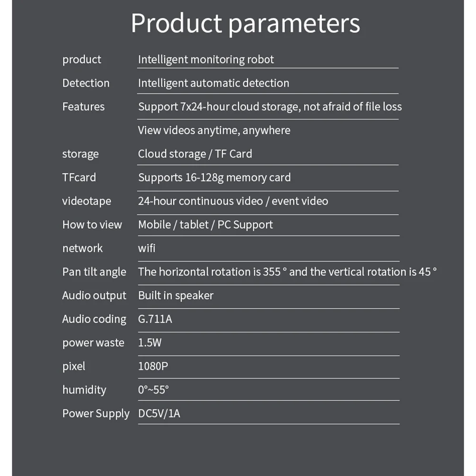
Task: Click the "1.5W" power value
Action: [149, 343]
